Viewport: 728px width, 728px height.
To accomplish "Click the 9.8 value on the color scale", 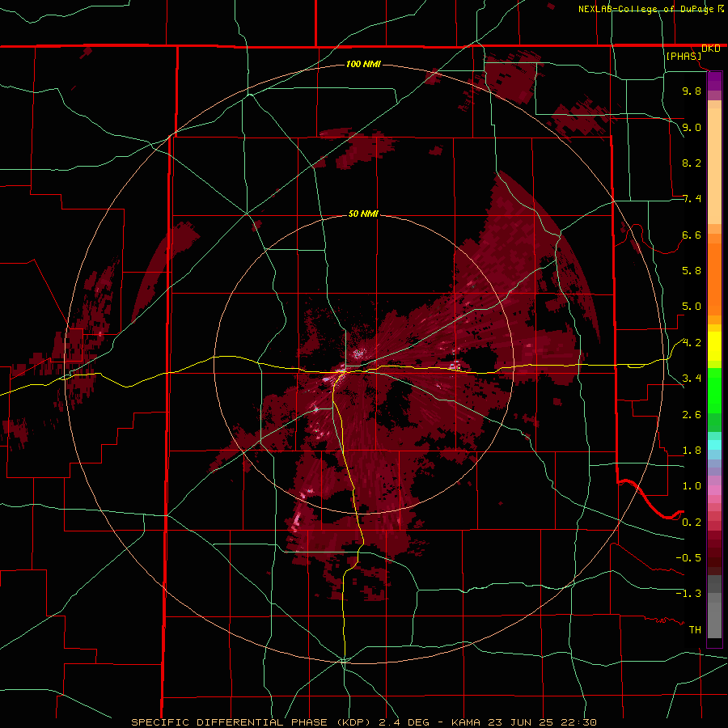I will [692, 91].
